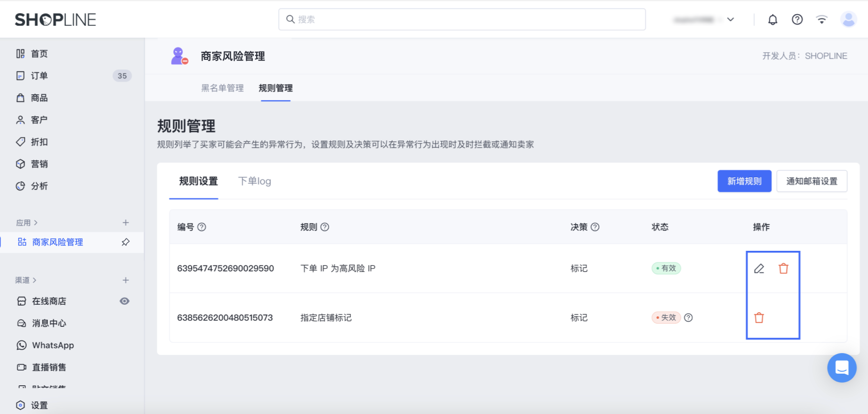Unpin 商家风险管理 using pin icon

[125, 242]
